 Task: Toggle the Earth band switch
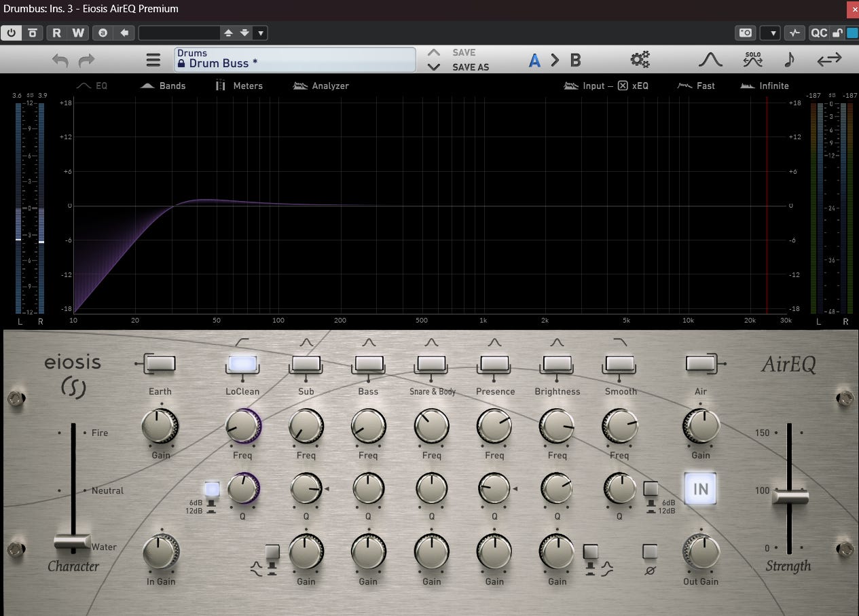[160, 363]
